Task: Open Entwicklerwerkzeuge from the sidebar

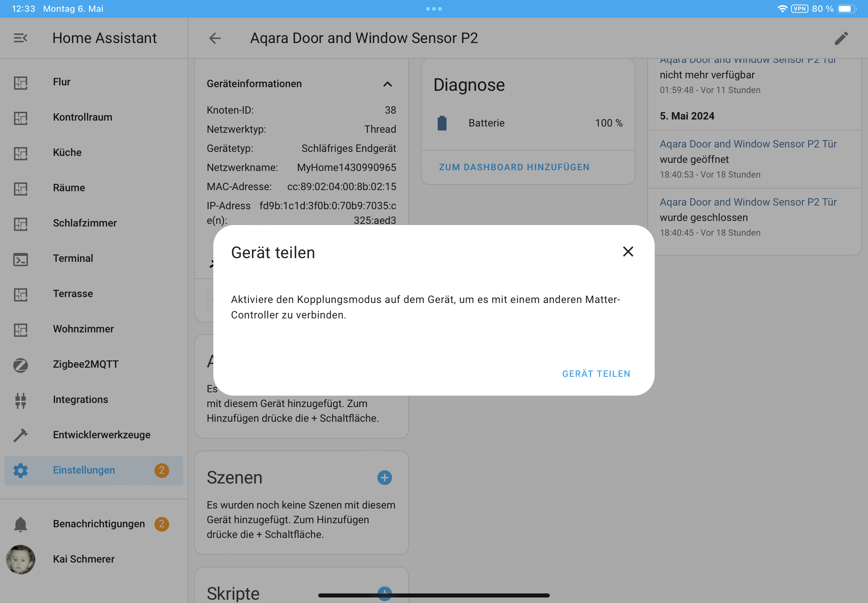Action: tap(101, 435)
